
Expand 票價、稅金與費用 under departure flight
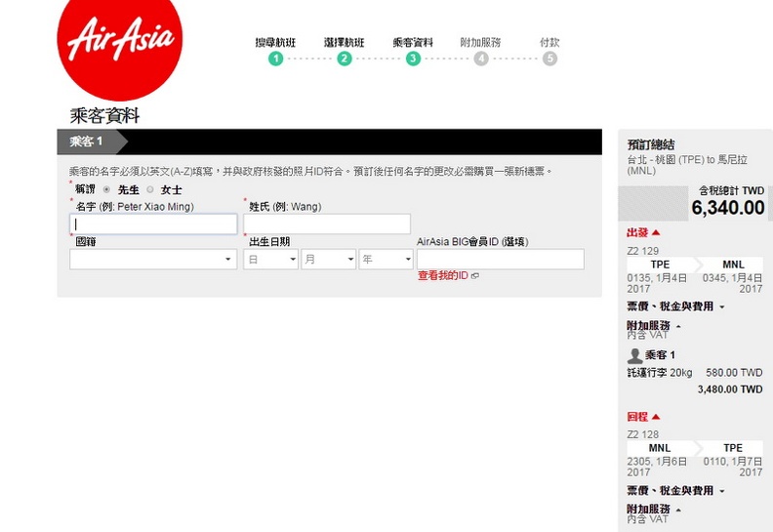pyautogui.click(x=675, y=307)
